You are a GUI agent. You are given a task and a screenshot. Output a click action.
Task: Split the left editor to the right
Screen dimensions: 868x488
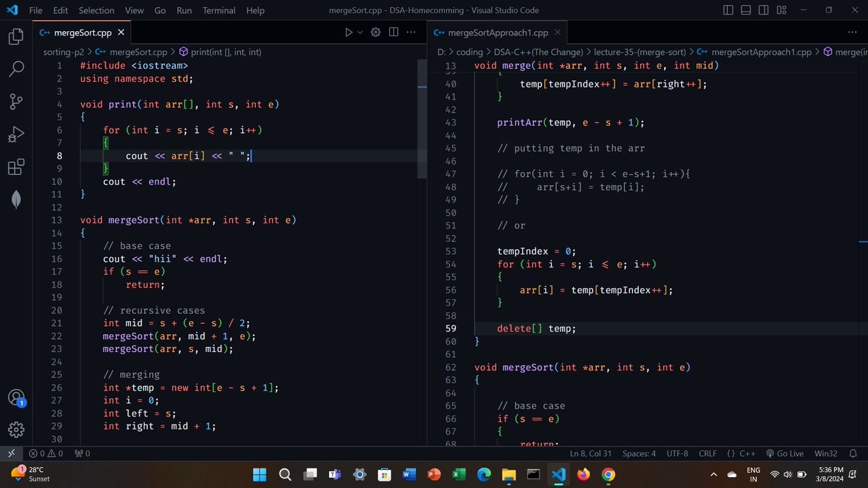393,33
